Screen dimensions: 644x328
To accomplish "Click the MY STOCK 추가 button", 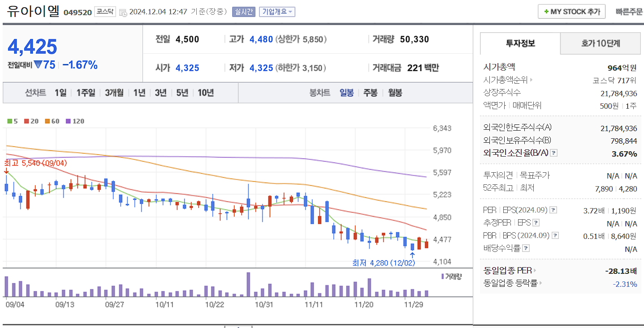I will [x=571, y=11].
